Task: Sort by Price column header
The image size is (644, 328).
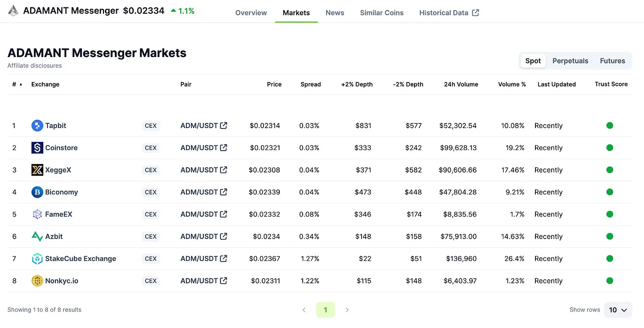Action: click(274, 84)
